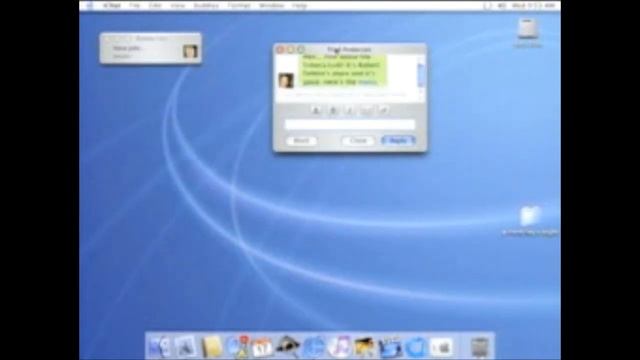Open the Window menu
The height and width of the screenshot is (360, 640).
click(x=271, y=5)
